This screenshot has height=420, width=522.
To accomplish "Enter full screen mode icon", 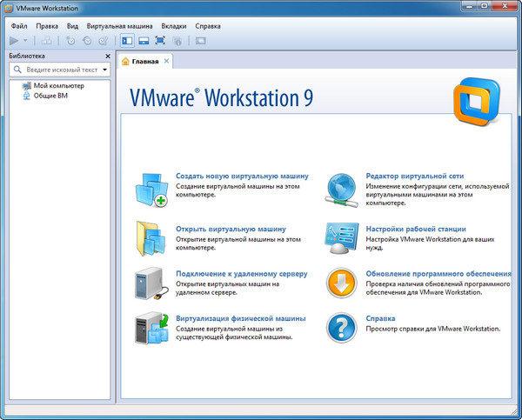I will point(160,41).
